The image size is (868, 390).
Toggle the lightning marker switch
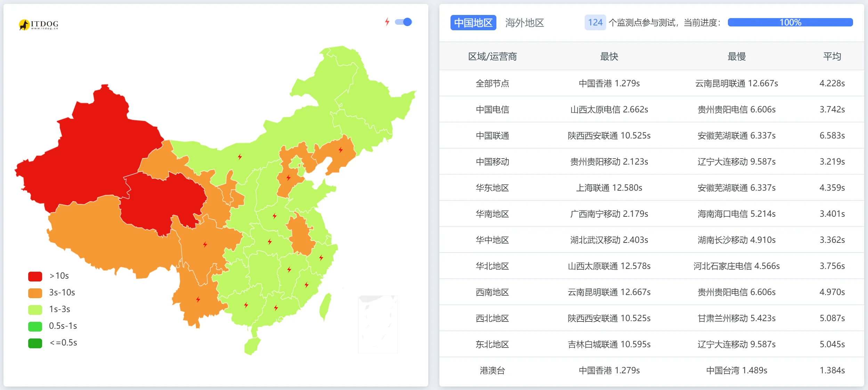404,22
